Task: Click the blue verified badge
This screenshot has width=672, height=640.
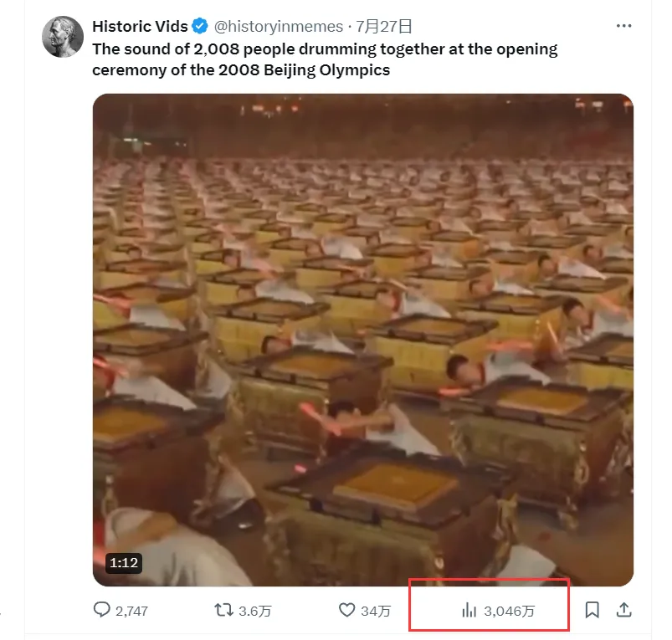Action: click(x=201, y=26)
